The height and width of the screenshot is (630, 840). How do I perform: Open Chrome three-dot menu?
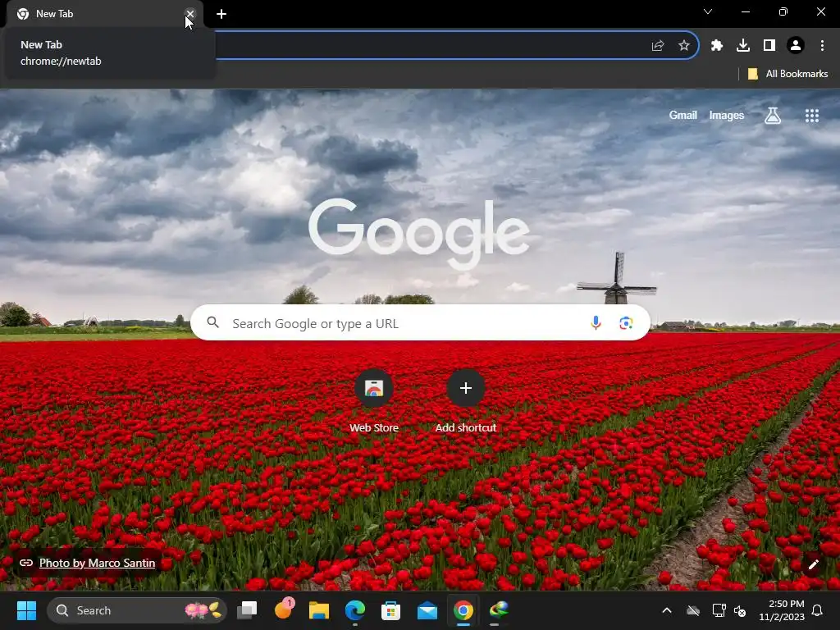pos(822,46)
